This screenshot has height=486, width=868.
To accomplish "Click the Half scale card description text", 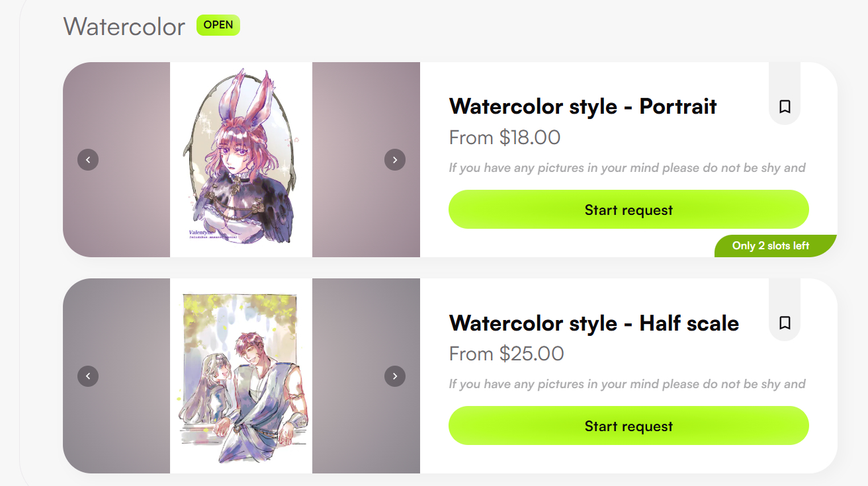I will coord(627,384).
